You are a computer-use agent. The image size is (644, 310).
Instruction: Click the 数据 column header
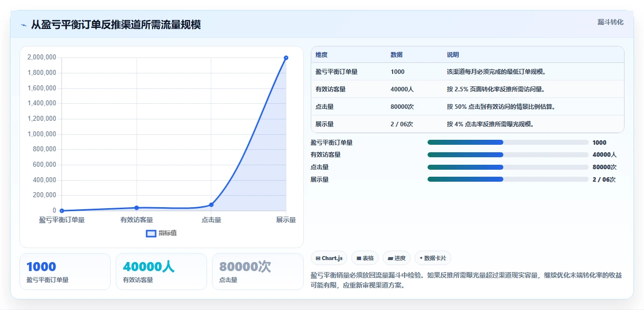pos(397,55)
